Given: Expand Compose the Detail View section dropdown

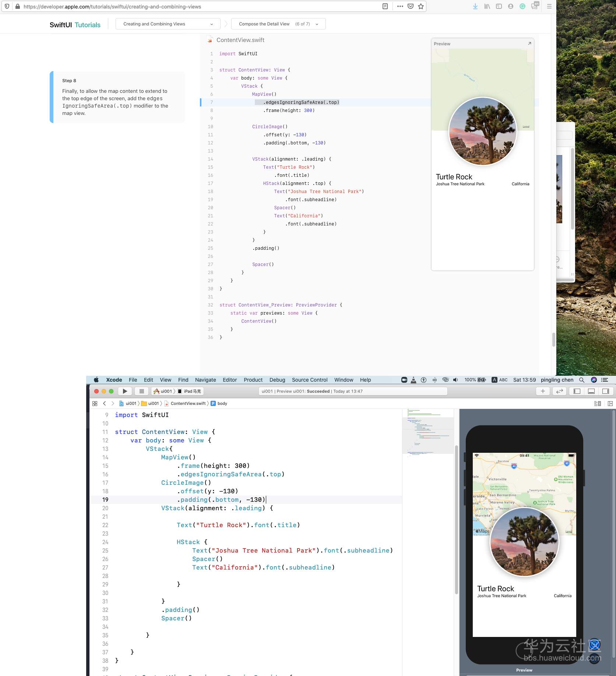Looking at the screenshot, I should coord(278,24).
